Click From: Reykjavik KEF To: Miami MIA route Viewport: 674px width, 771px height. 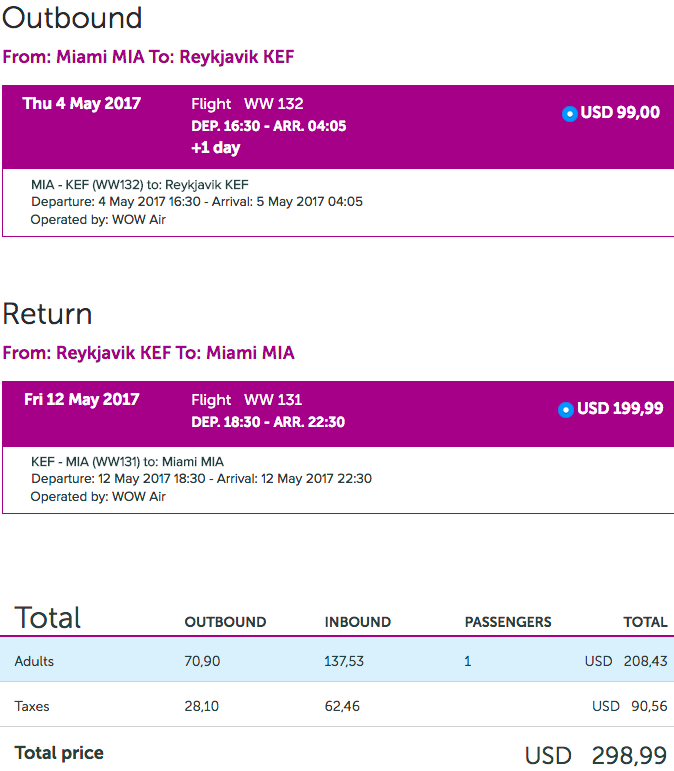coord(148,353)
